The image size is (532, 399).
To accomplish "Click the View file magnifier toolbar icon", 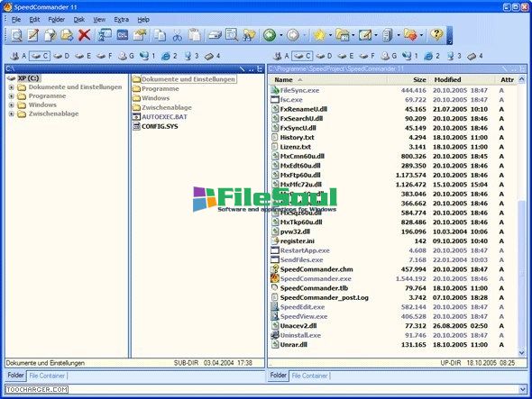I will 16,35.
